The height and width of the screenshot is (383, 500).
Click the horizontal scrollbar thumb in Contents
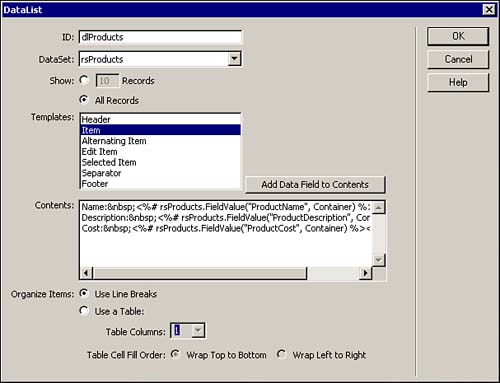coord(200,273)
